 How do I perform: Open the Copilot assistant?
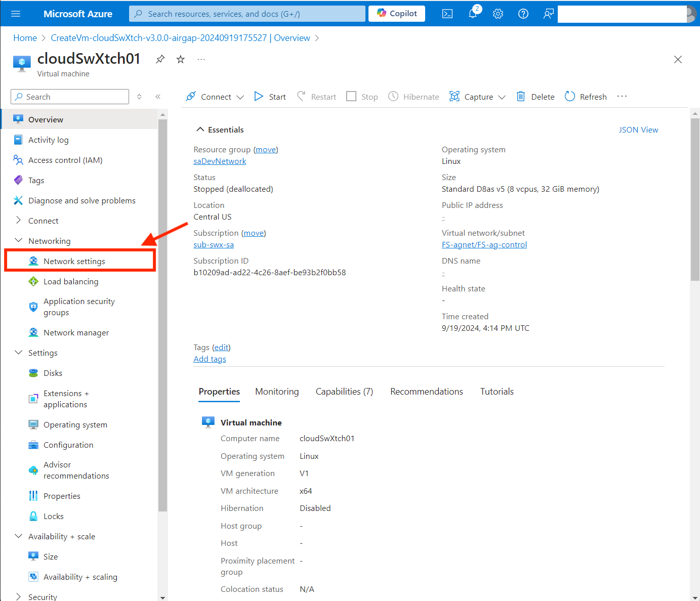click(x=396, y=14)
